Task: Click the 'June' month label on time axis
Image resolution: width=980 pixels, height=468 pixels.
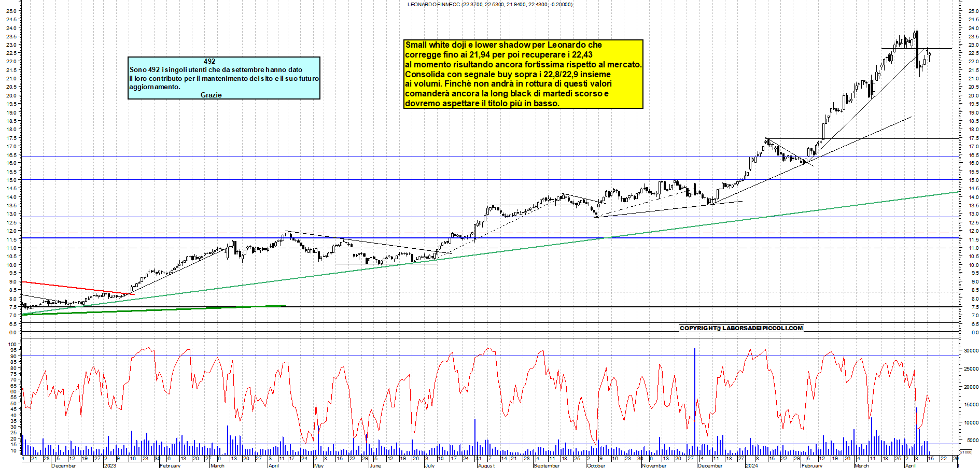Action: tap(375, 465)
